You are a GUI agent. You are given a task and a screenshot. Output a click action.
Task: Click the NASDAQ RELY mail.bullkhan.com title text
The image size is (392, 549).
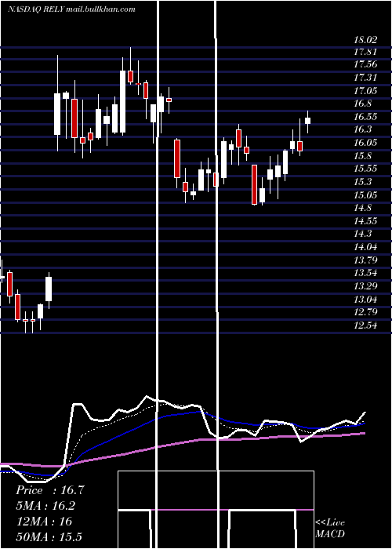(71, 9)
